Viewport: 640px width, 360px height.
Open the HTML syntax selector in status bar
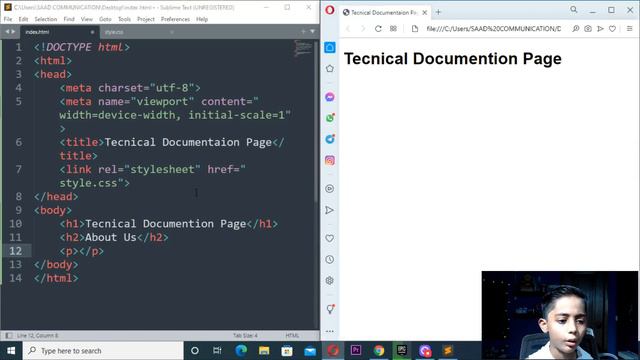[292, 336]
